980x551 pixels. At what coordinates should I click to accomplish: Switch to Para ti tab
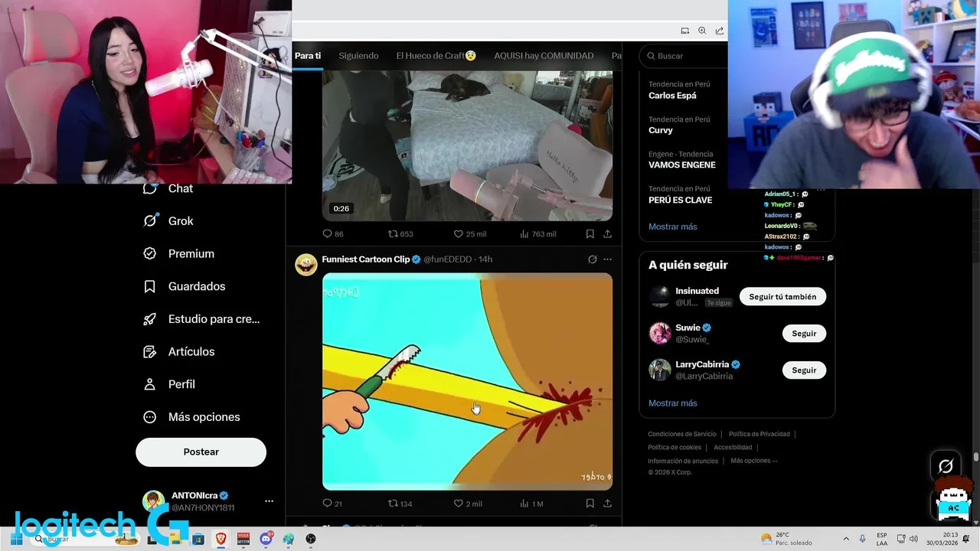(308, 56)
